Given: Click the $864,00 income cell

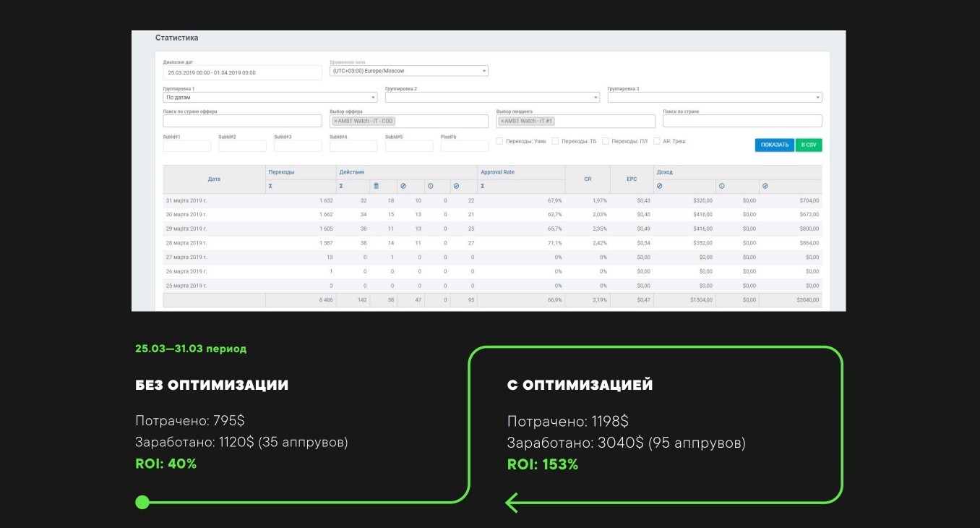Looking at the screenshot, I should click(809, 243).
